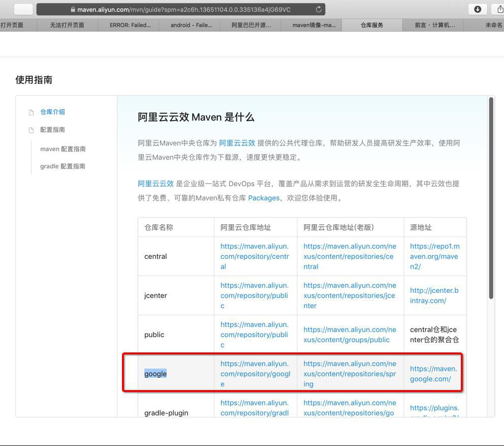Switch to the ERROR: Failed... tab
504x446 pixels.
[x=130, y=25]
